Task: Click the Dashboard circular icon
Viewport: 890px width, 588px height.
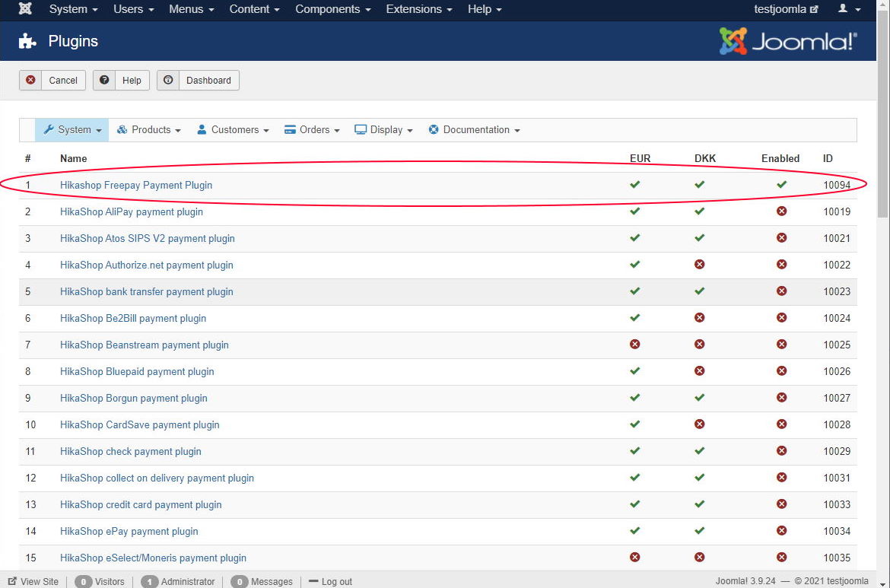Action: click(168, 80)
